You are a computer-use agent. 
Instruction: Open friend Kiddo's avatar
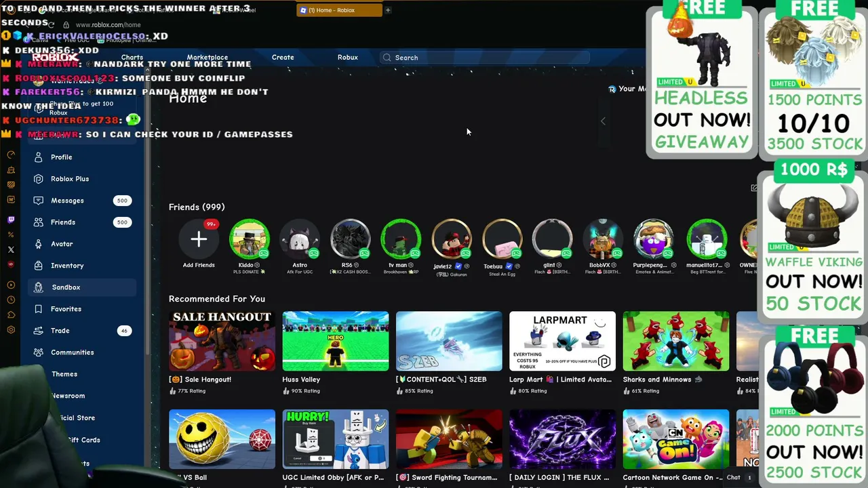pyautogui.click(x=250, y=239)
